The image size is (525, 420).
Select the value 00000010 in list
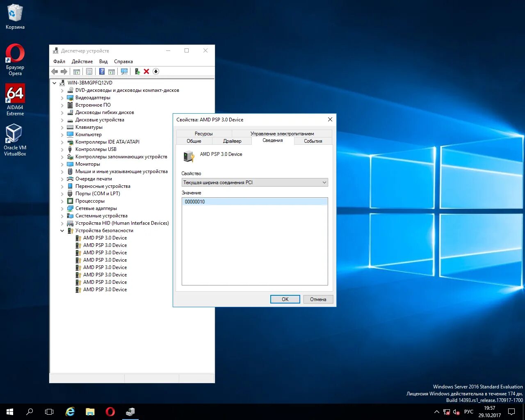(255, 202)
